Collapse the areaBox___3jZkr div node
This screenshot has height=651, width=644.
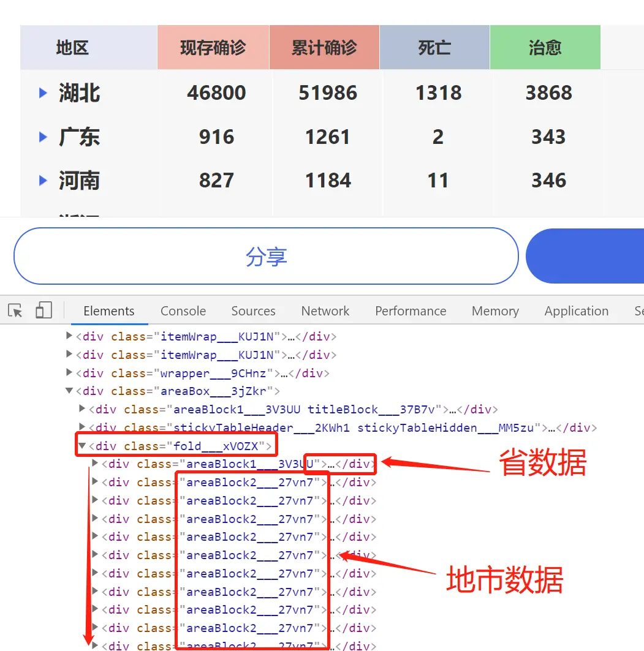69,390
